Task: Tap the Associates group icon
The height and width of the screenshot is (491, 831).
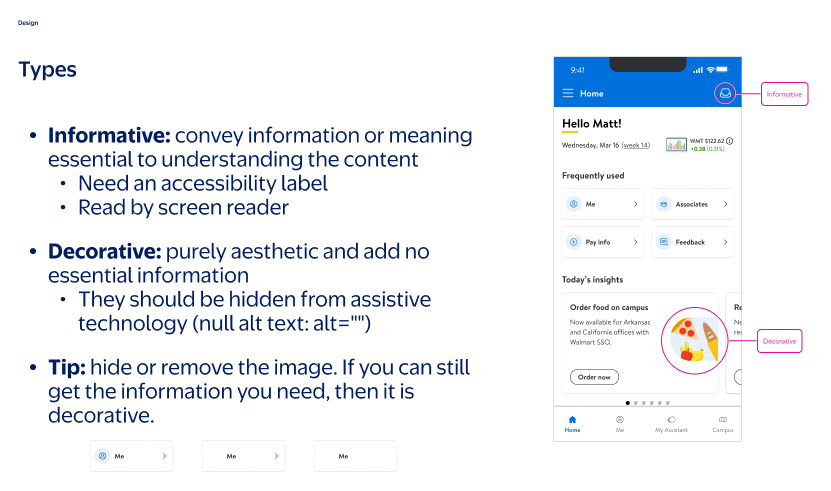Action: pos(664,204)
